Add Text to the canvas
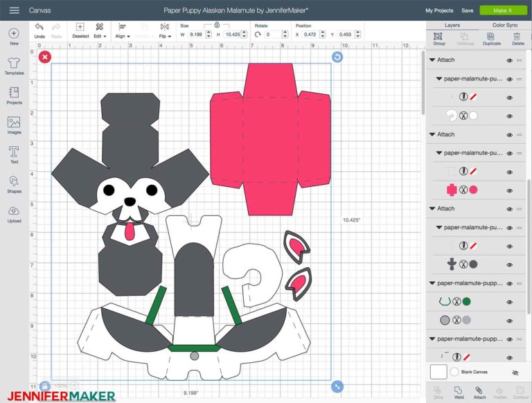The height and width of the screenshot is (403, 532). (x=14, y=154)
